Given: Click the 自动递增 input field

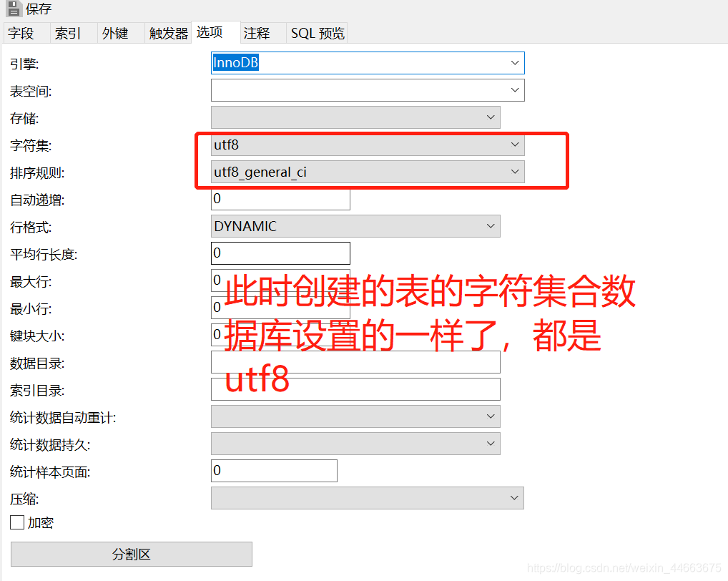Looking at the screenshot, I should [x=279, y=199].
